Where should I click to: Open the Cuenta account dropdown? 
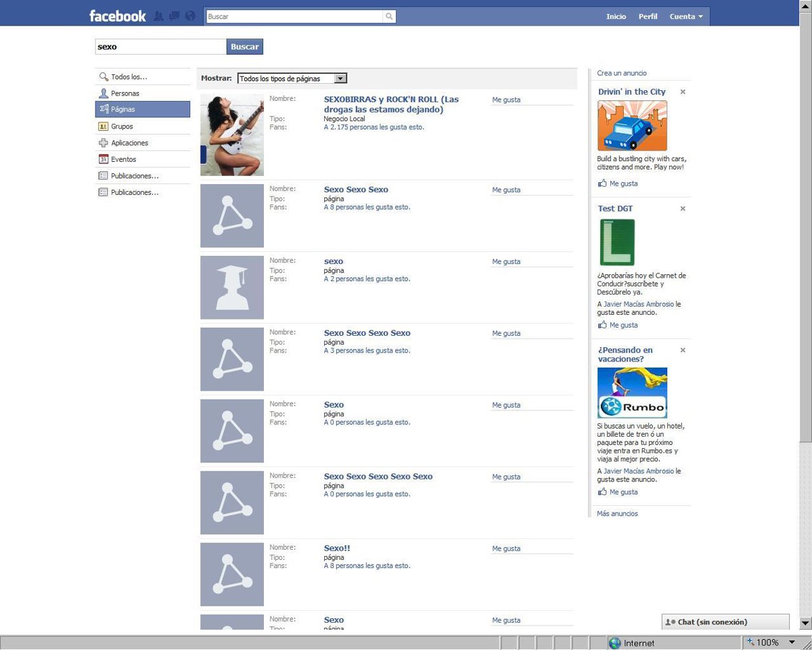[x=686, y=16]
